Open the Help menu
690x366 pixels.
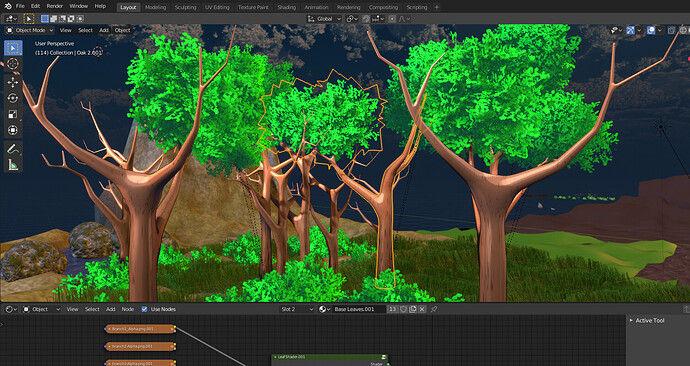coord(100,6)
